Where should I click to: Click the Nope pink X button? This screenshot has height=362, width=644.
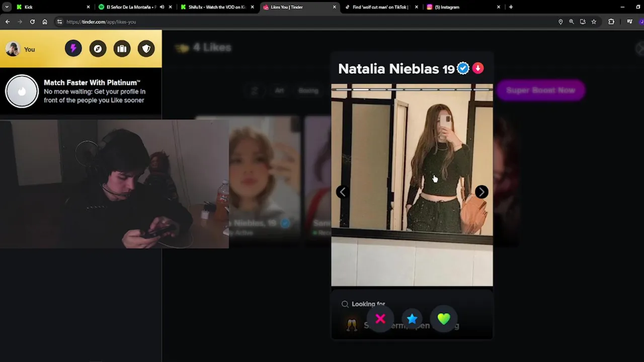[x=380, y=319]
